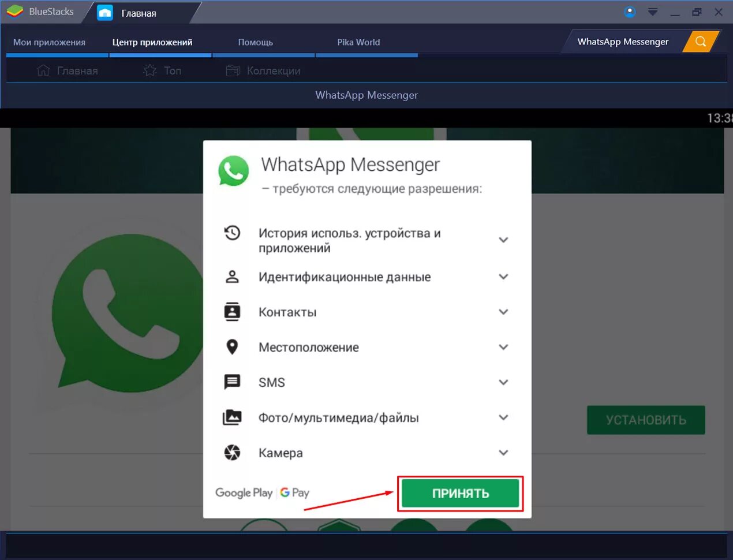
Task: Expand История использ. устройства permission
Action: [503, 240]
